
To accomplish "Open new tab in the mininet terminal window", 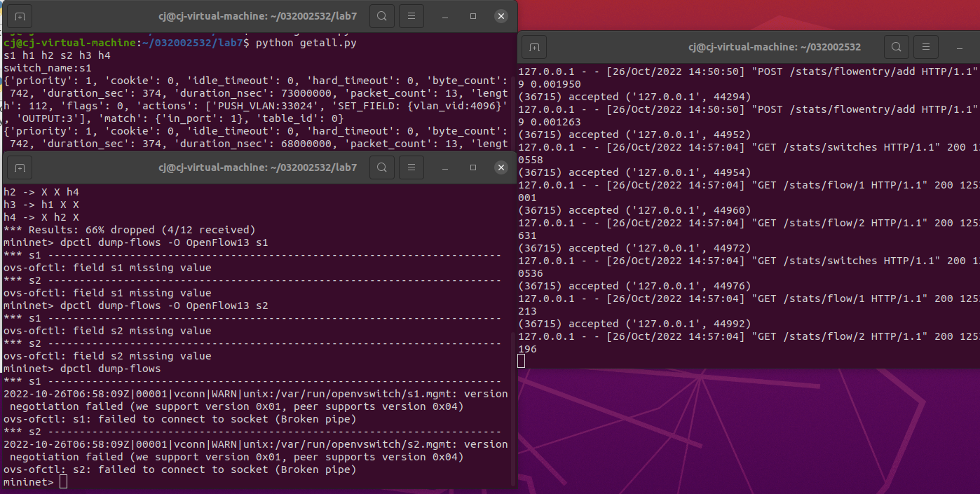I will [20, 167].
